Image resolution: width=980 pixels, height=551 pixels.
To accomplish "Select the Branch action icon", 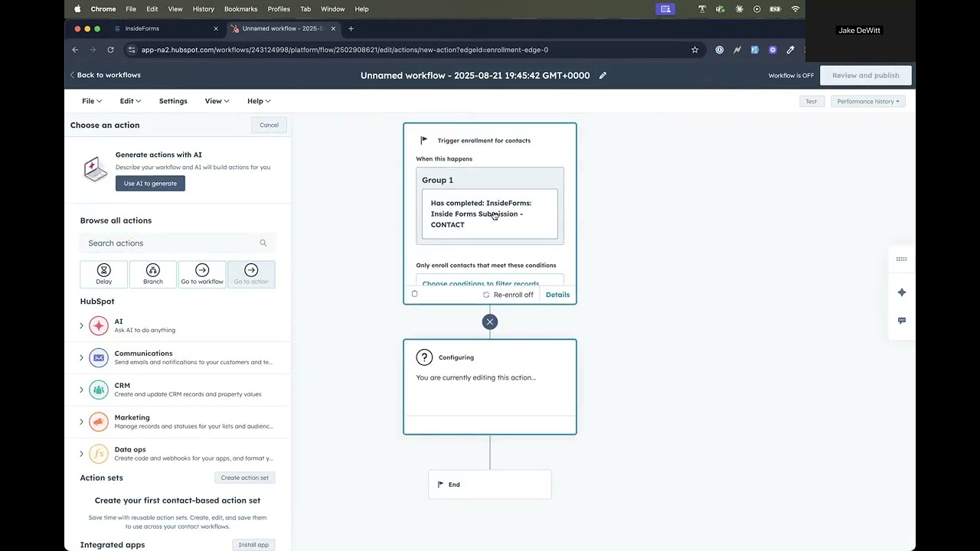I will pos(153,270).
